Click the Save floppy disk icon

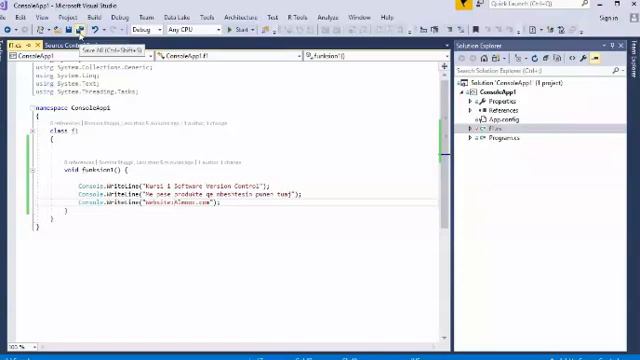click(x=69, y=30)
